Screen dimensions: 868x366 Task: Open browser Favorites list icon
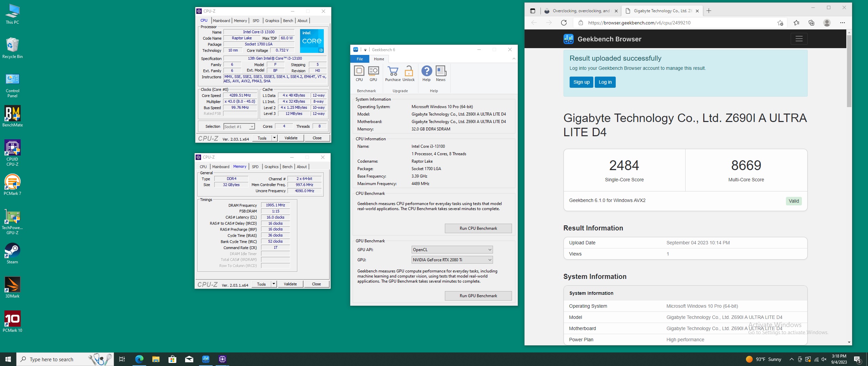pos(796,23)
